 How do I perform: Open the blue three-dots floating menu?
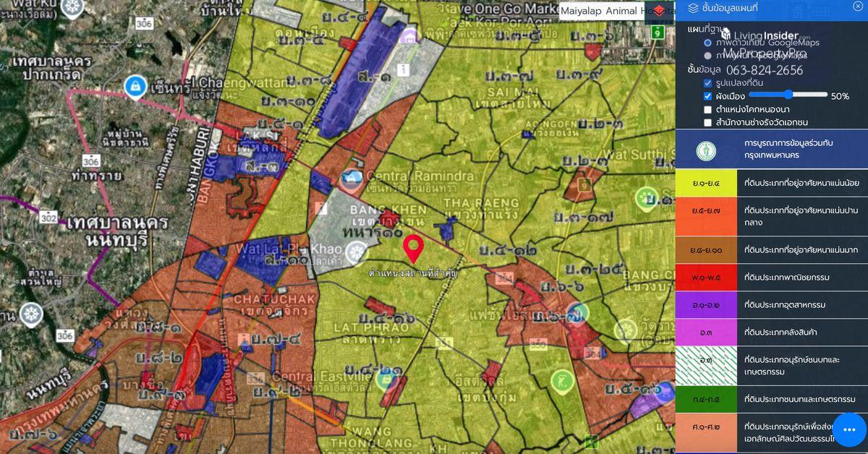click(x=849, y=430)
